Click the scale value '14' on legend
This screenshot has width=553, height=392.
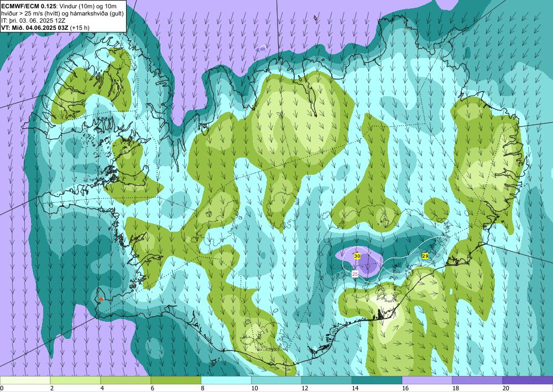click(355, 389)
